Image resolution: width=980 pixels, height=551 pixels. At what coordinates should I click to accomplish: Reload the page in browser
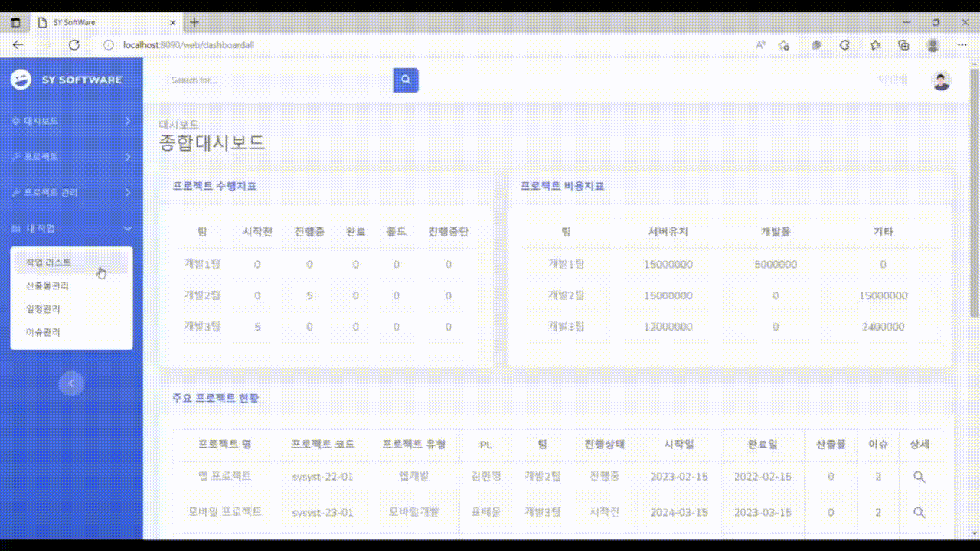(x=74, y=45)
